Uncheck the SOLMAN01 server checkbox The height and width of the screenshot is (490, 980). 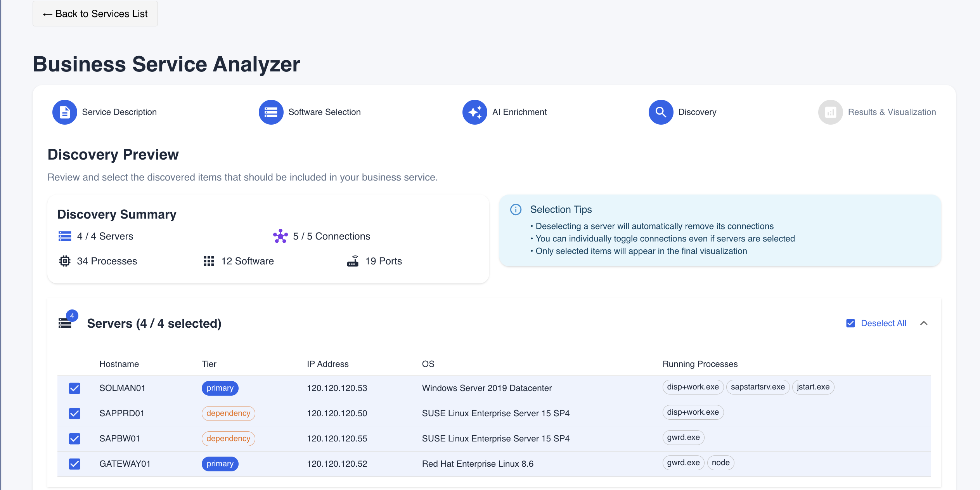coord(74,388)
